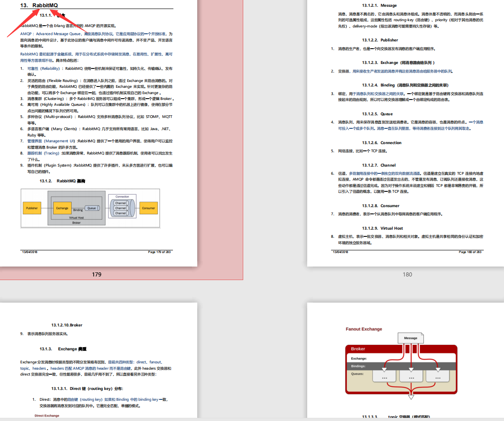The height and width of the screenshot is (421, 504).
Task: Click list item "插件机制 (Plugin System)"
Action: click(49, 166)
